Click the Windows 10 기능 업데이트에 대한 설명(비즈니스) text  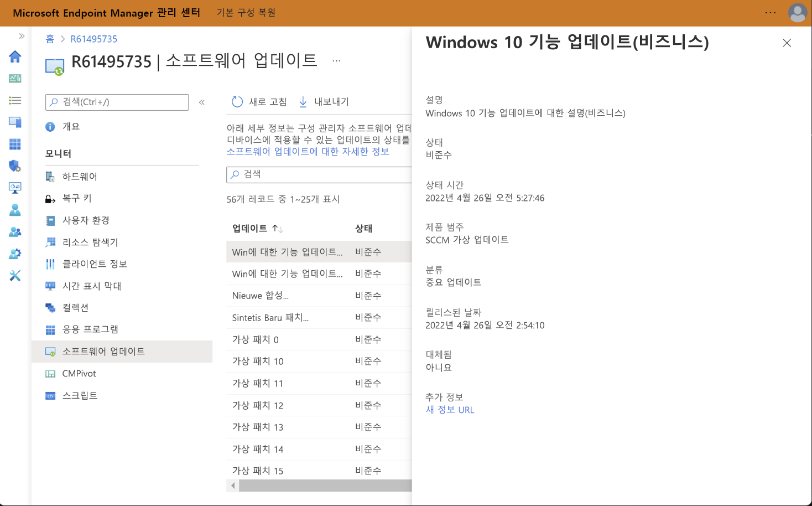[x=525, y=113]
